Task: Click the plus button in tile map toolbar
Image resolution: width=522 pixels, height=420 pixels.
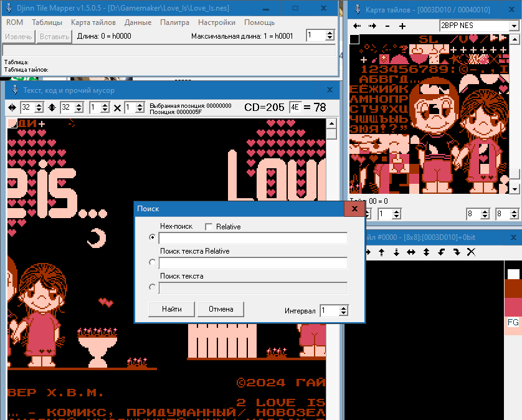Action: (402, 26)
